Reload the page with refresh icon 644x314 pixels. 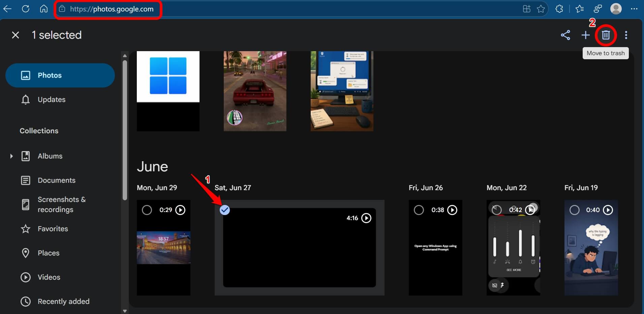point(26,9)
